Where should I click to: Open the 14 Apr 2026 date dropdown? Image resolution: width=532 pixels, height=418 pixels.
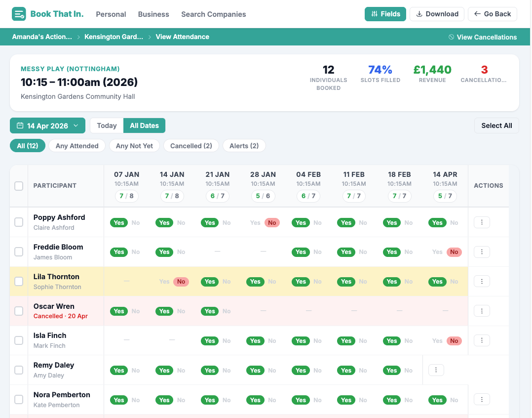47,125
